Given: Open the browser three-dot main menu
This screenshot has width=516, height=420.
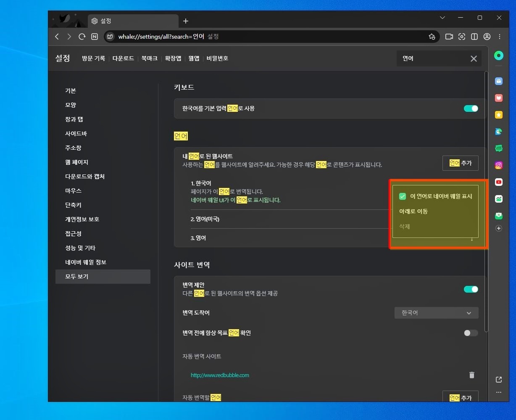Looking at the screenshot, I should [x=500, y=37].
